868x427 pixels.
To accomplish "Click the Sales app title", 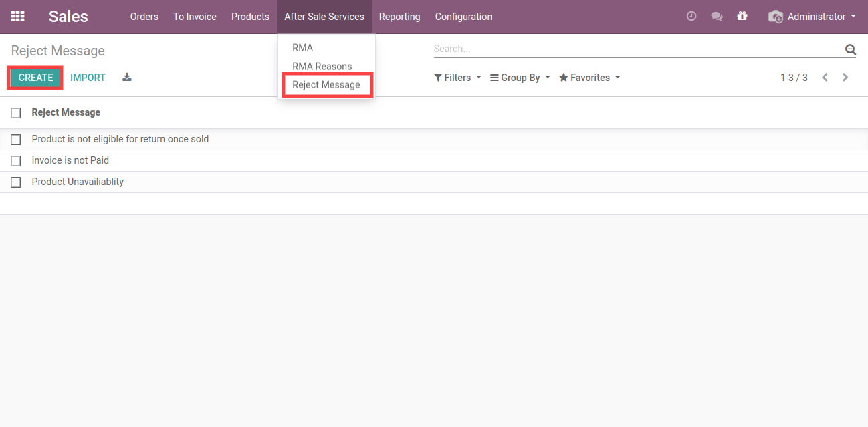I will pyautogui.click(x=68, y=17).
